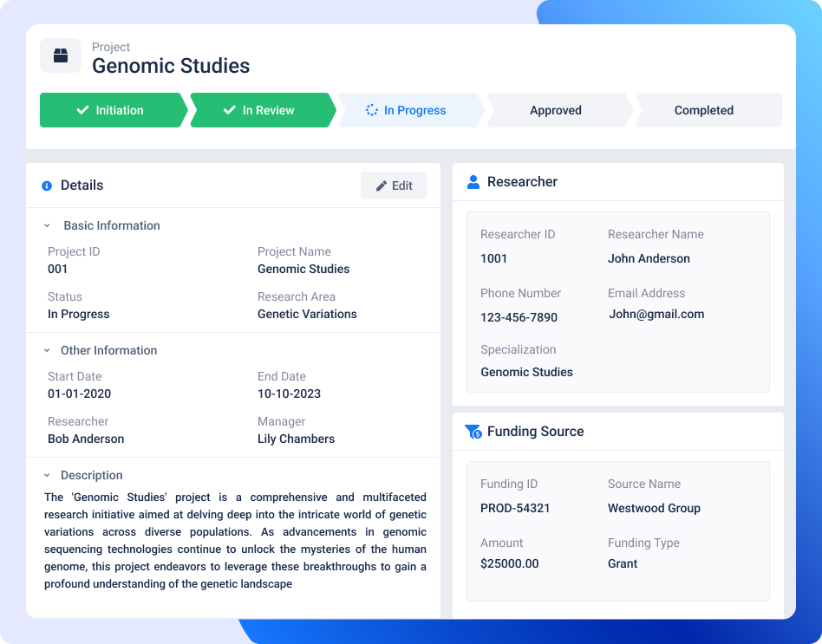Click Researcher Name John Anderson

649,258
